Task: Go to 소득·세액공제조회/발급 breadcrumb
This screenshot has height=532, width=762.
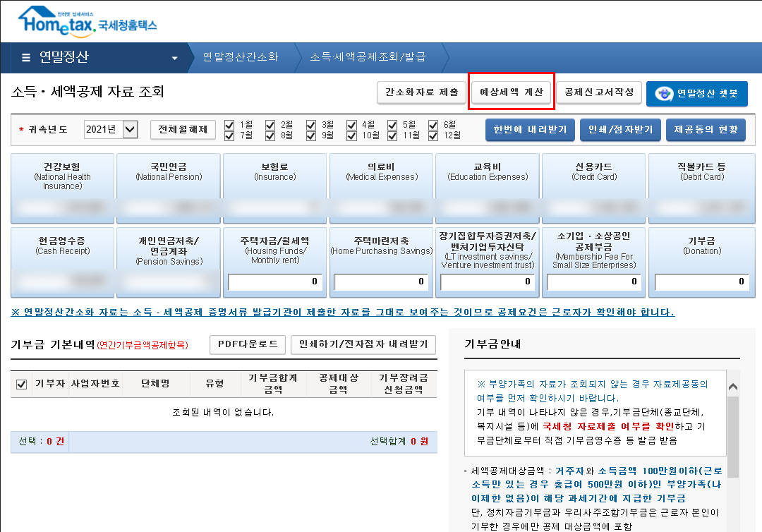Action: click(x=368, y=57)
